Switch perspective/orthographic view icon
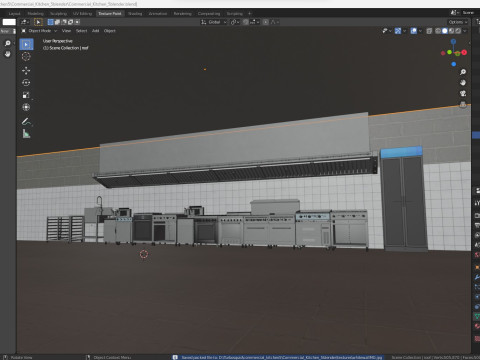 [463, 104]
